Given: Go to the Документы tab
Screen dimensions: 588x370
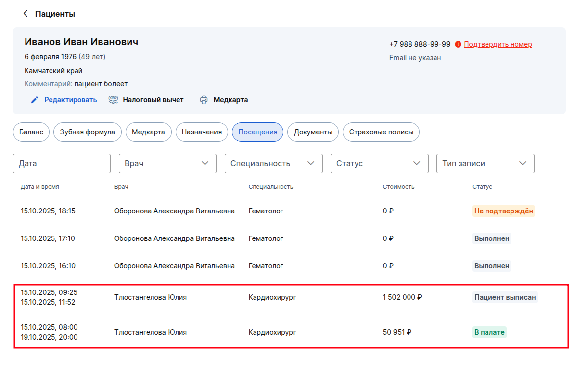Looking at the screenshot, I should coord(313,132).
